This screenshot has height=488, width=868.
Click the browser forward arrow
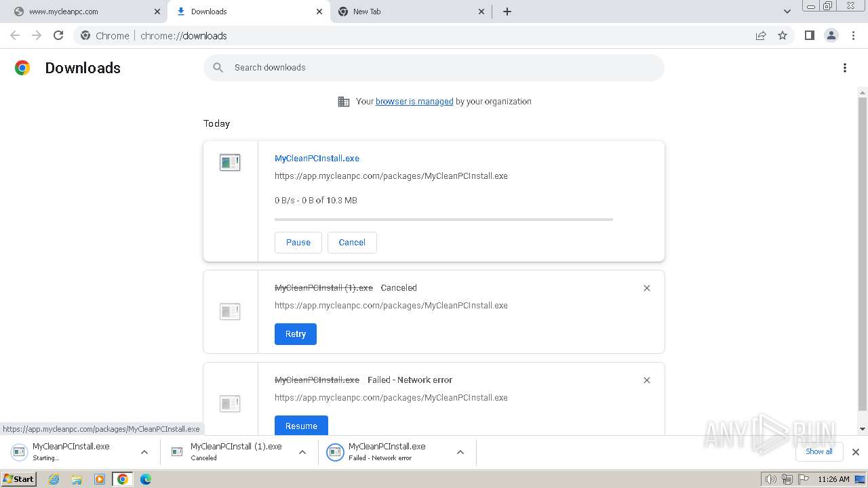pos(37,35)
